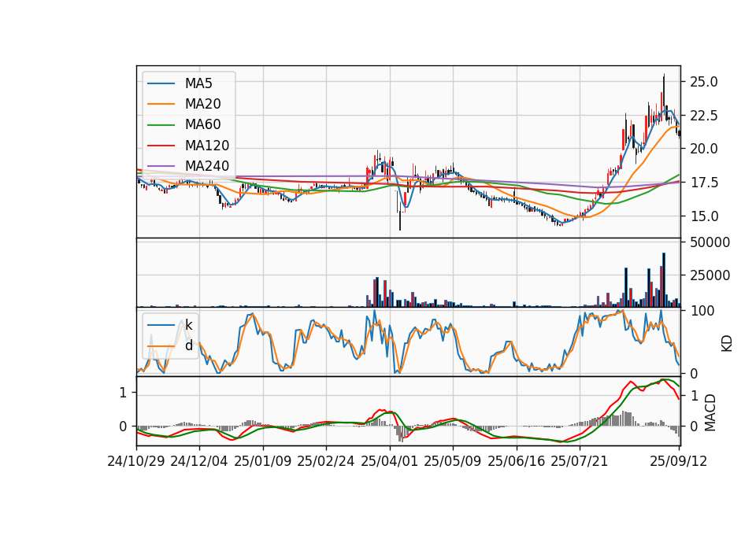Click the tallest volume bar near September
The image size is (756, 543).
click(x=664, y=280)
